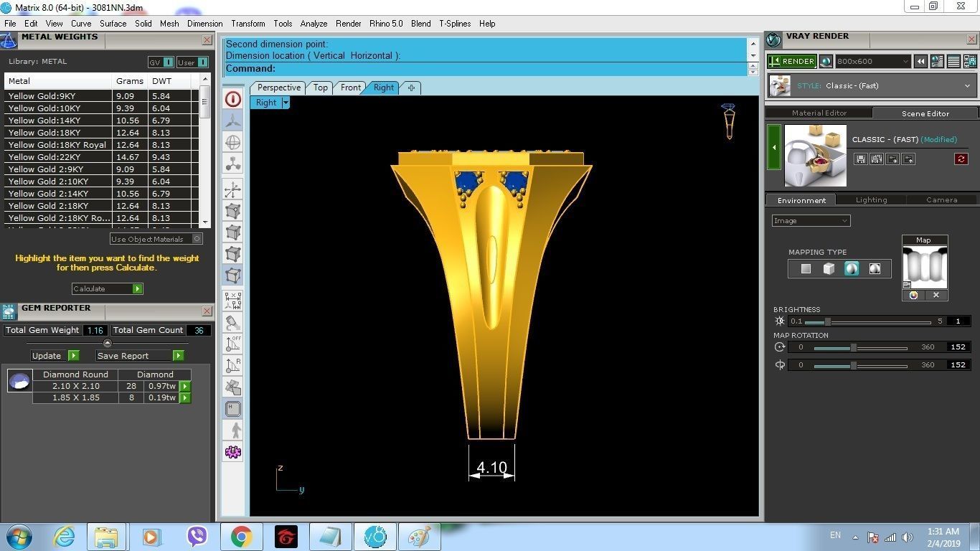Open Google Chrome from the taskbar
Viewport: 980px width, 551px height.
242,537
